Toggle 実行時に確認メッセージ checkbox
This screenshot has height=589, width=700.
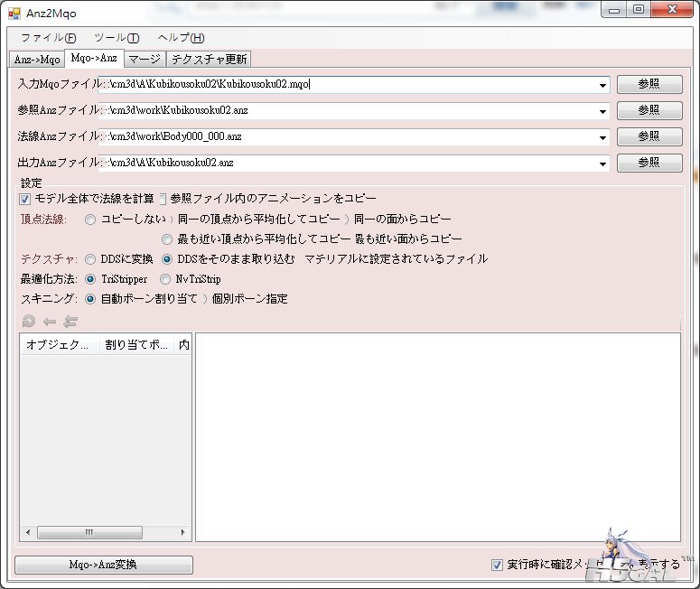[497, 565]
